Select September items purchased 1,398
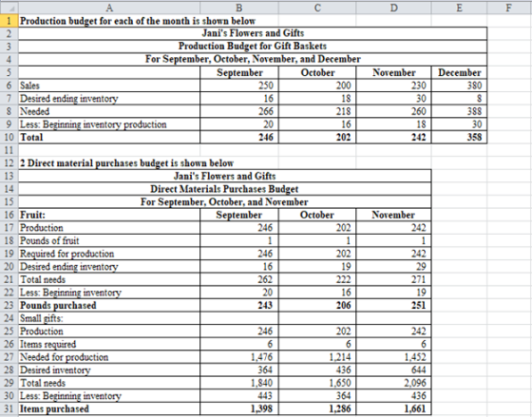532x417 pixels. click(239, 408)
